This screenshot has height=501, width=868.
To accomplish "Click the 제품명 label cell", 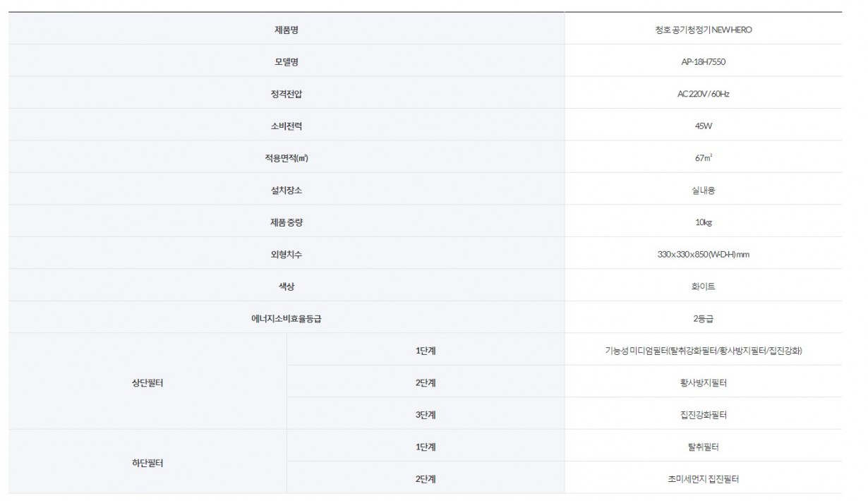I will 287,30.
